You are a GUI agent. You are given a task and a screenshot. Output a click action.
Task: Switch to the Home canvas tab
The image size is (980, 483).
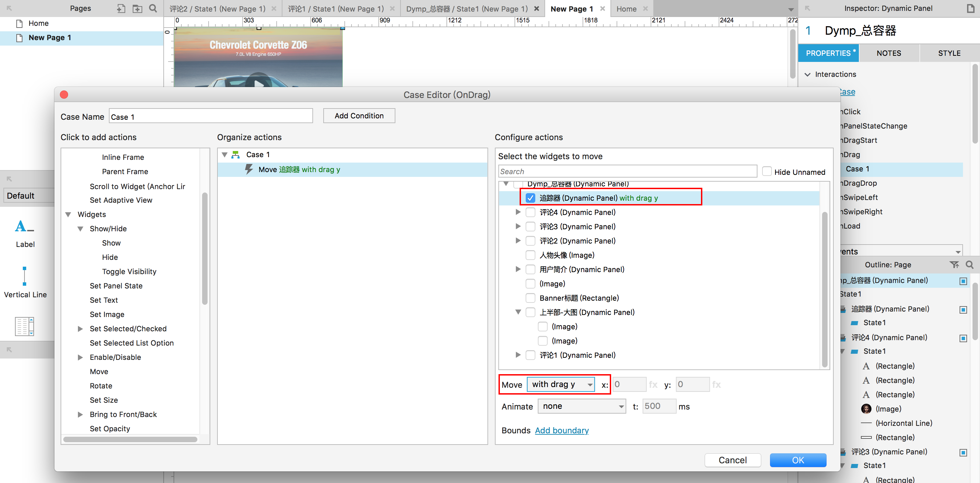(x=626, y=9)
